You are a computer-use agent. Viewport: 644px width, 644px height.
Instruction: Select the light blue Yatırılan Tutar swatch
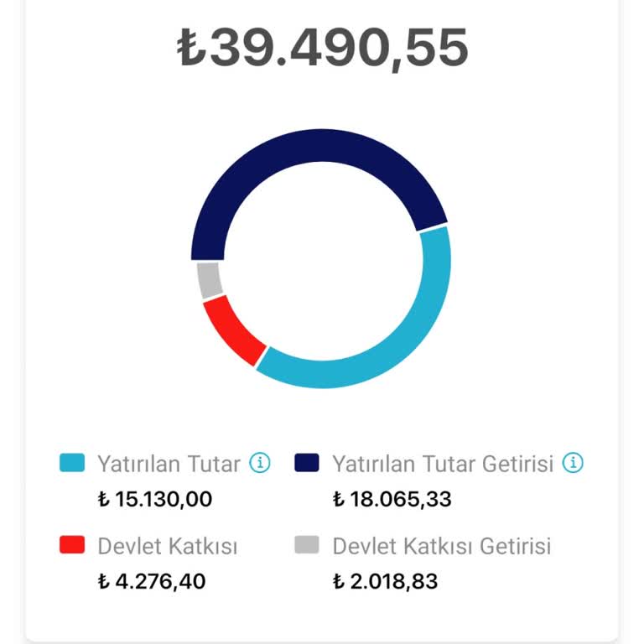click(x=72, y=463)
